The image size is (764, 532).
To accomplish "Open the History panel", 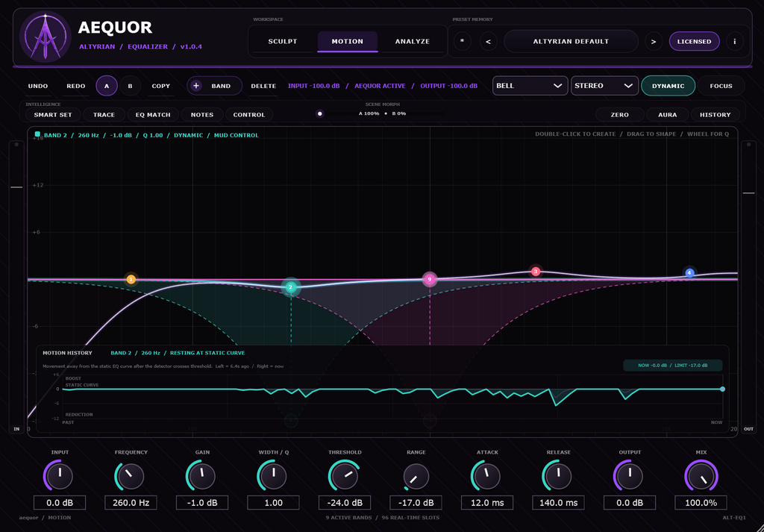I will [716, 114].
